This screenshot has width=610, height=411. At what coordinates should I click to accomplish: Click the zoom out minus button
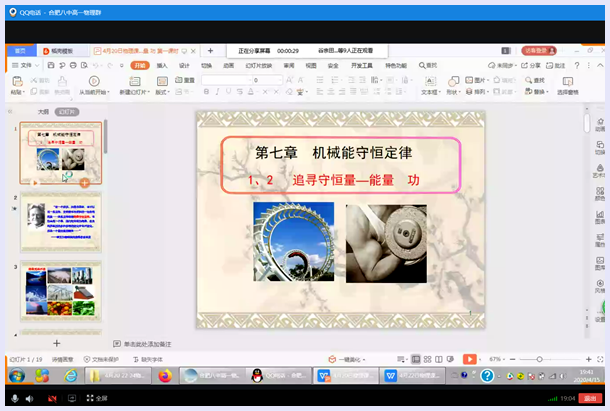pyautogui.click(x=512, y=359)
